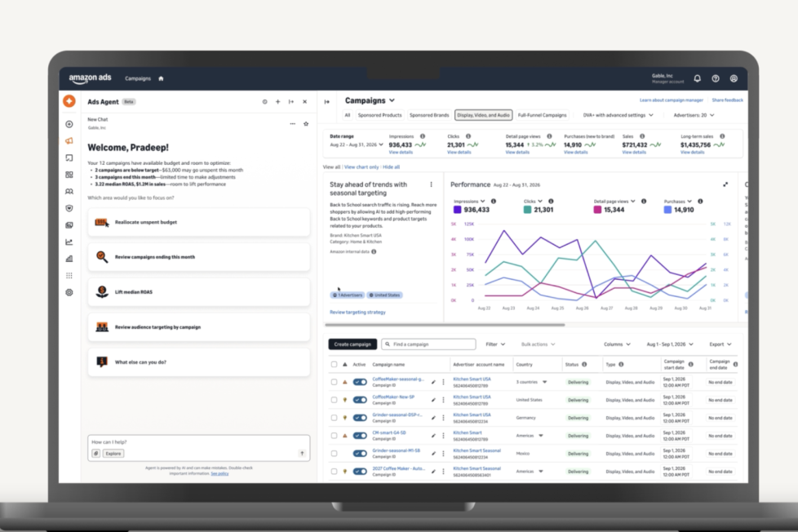
Task: Open the Aug 1 - Sep 1, 2026 date dropdown
Action: pyautogui.click(x=670, y=344)
